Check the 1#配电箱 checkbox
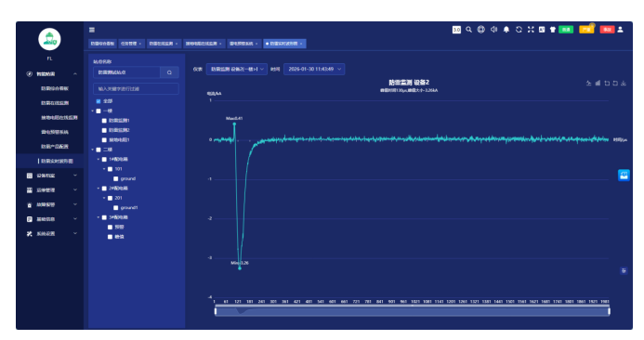644x340 pixels. pos(104,160)
